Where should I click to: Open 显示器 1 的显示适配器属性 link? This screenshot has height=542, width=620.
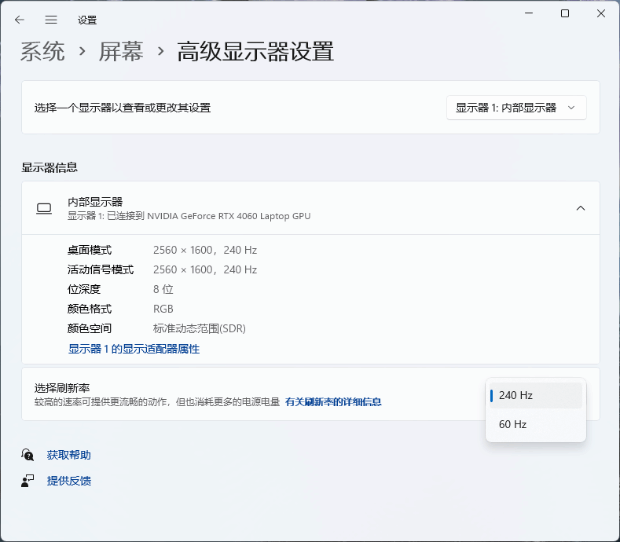click(x=134, y=349)
